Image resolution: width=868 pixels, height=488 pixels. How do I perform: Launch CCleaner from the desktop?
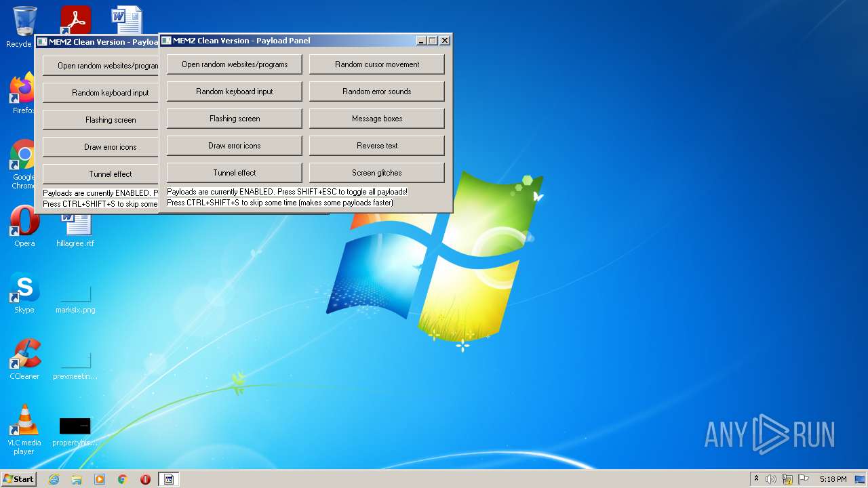24,359
